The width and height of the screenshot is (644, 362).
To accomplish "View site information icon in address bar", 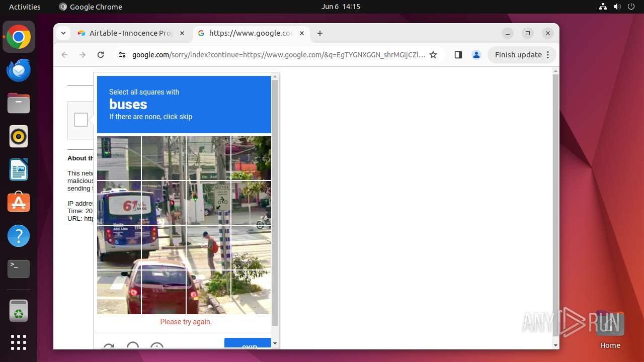I will (122, 55).
